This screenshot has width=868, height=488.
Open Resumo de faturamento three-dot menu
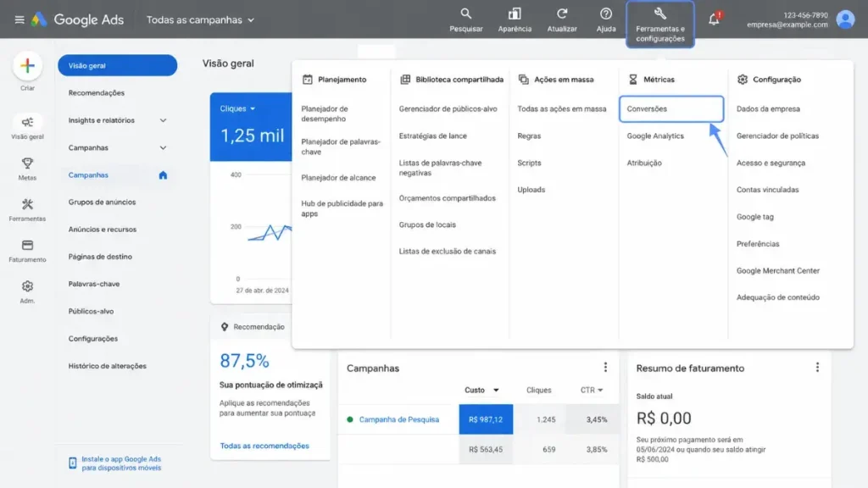817,368
